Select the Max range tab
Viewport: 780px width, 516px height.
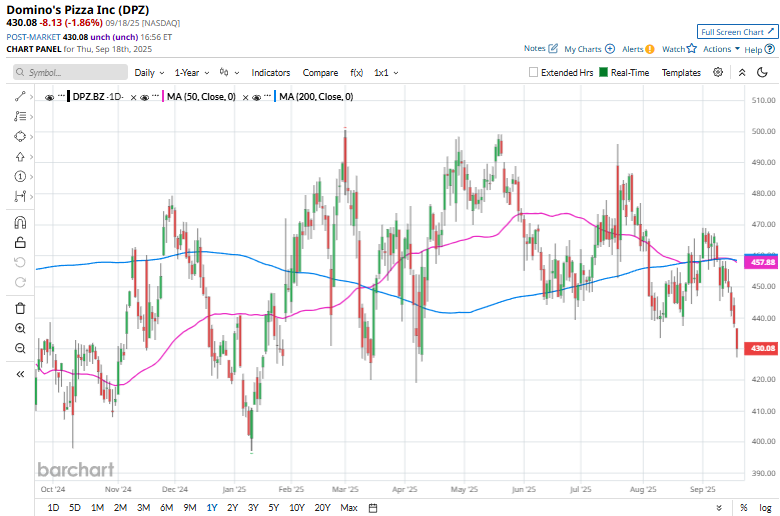(349, 508)
